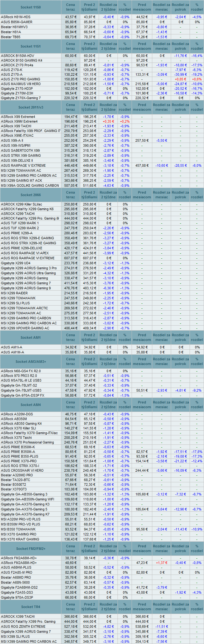This screenshot has height=644, width=204.
Task: Select the Socket 2066 section heading
Action: pyautogui.click(x=30, y=195)
